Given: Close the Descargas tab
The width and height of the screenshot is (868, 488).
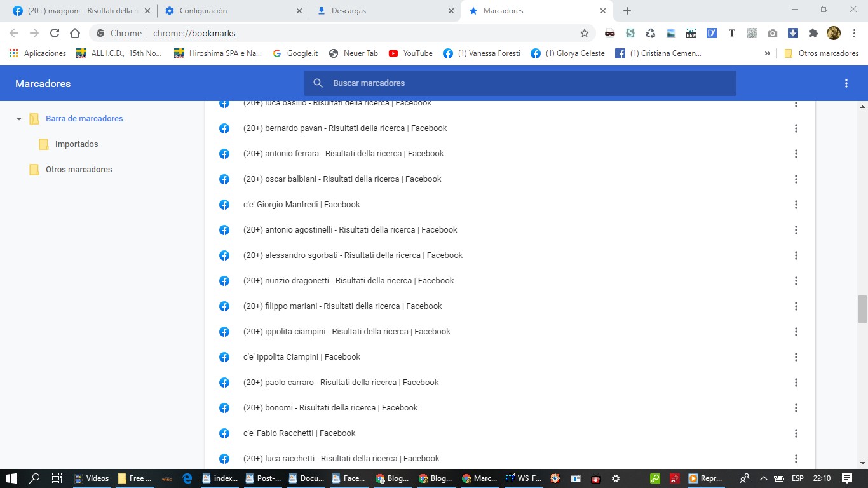Looking at the screenshot, I should pos(451,11).
